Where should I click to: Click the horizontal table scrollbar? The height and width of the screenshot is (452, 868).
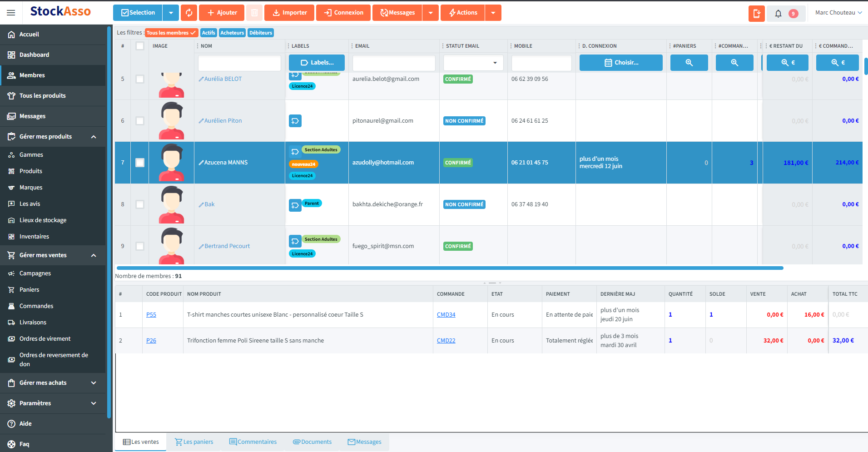click(x=450, y=268)
